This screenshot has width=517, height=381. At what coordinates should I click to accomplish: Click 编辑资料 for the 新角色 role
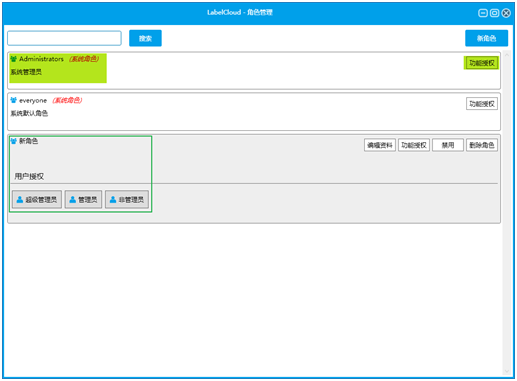point(380,145)
